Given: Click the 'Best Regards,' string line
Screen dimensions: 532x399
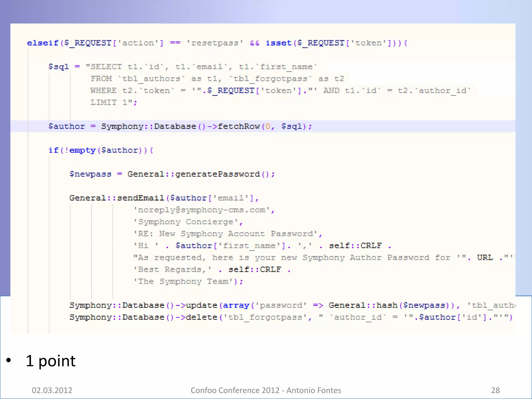Looking at the screenshot, I should click(172, 270).
